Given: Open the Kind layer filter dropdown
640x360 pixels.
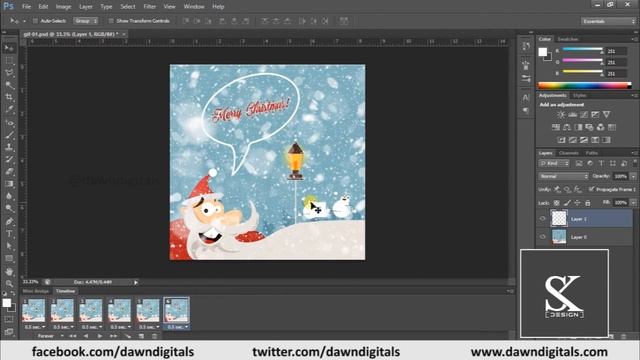Looking at the screenshot, I should [554, 163].
